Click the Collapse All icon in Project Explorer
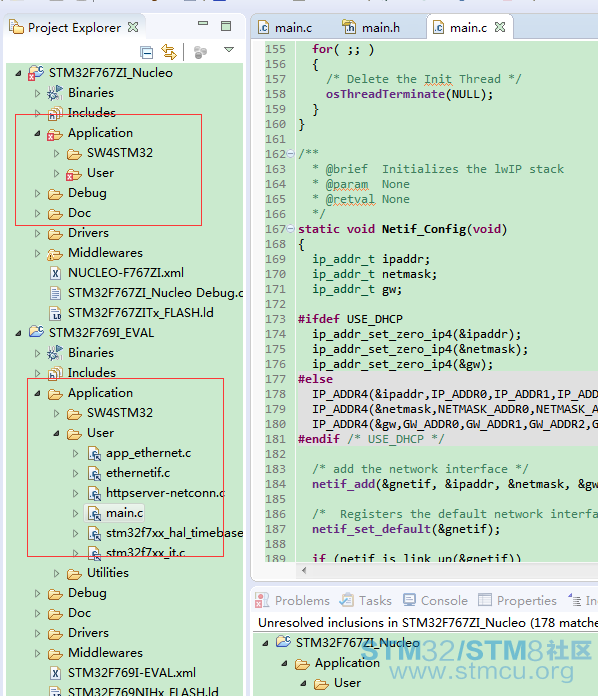The height and width of the screenshot is (696, 598). [147, 52]
